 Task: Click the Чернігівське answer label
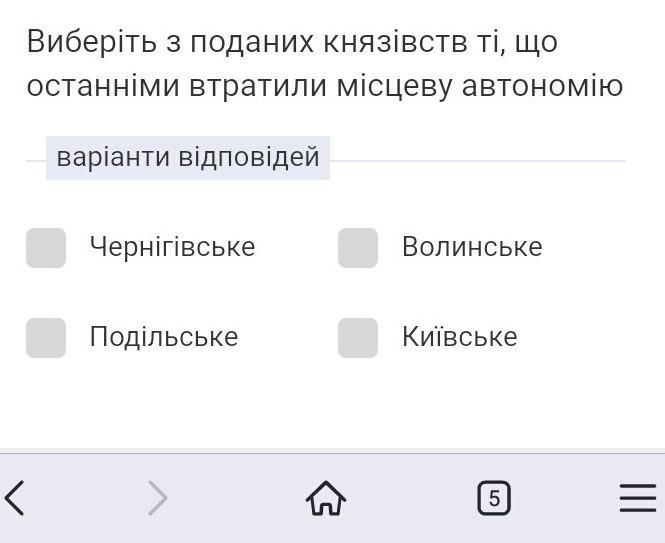click(x=172, y=247)
